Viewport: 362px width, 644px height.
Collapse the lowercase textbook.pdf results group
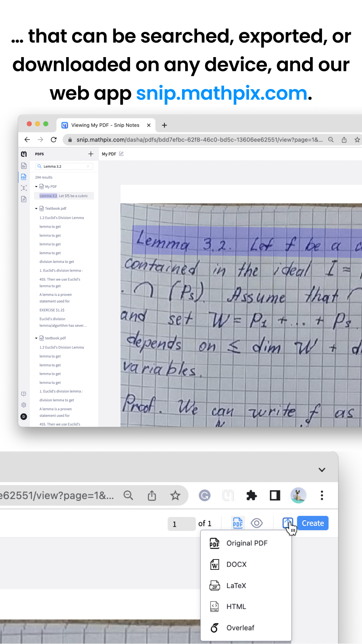coord(36,338)
